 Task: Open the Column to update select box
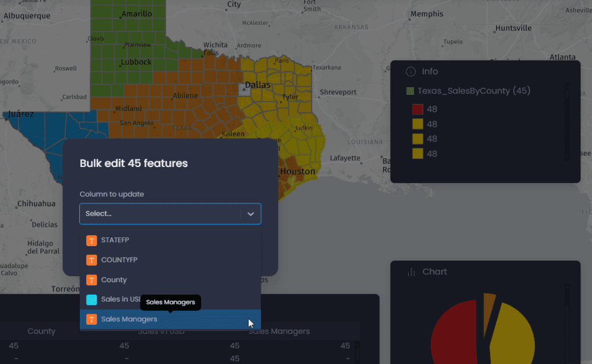(x=170, y=214)
